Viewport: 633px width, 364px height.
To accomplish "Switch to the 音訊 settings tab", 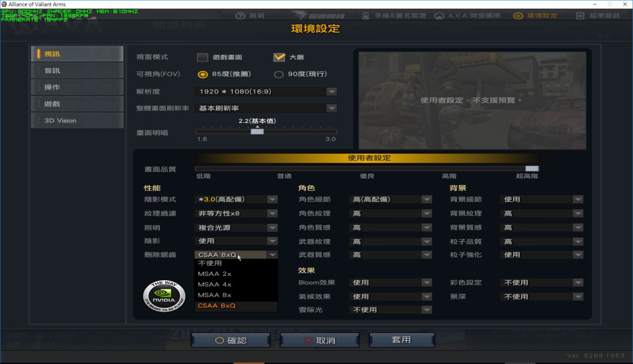I will (77, 71).
